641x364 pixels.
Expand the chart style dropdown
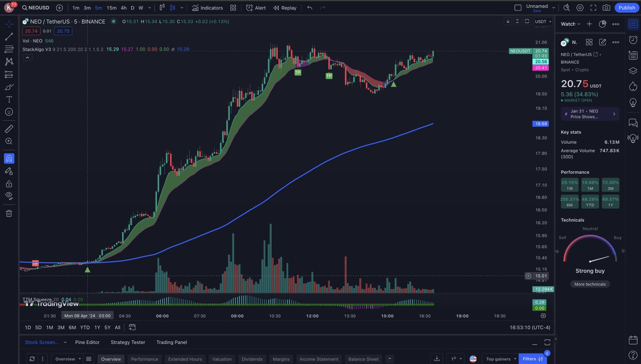point(182,8)
